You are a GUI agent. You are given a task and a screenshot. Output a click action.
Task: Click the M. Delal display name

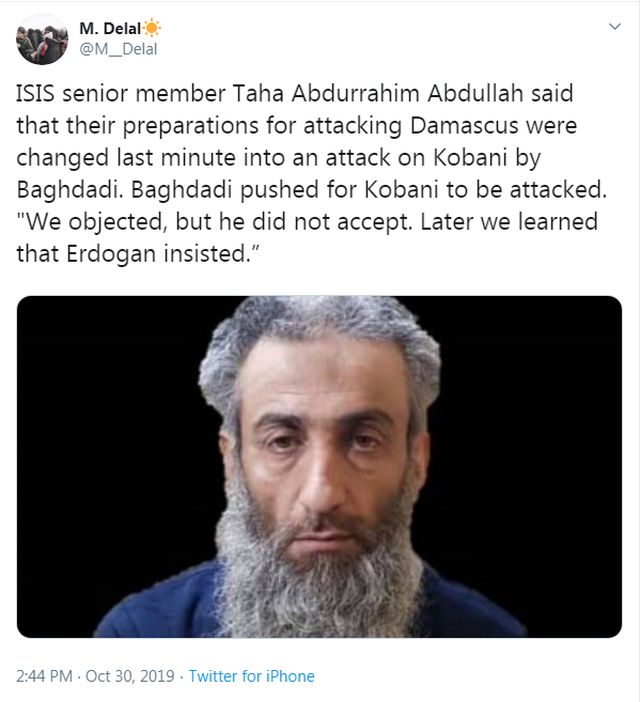(110, 29)
